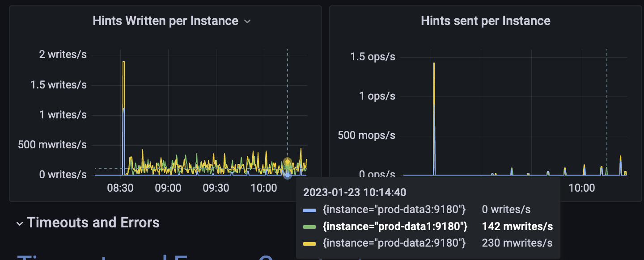
Task: Click the Hints Written per Instance title
Action: pos(165,21)
